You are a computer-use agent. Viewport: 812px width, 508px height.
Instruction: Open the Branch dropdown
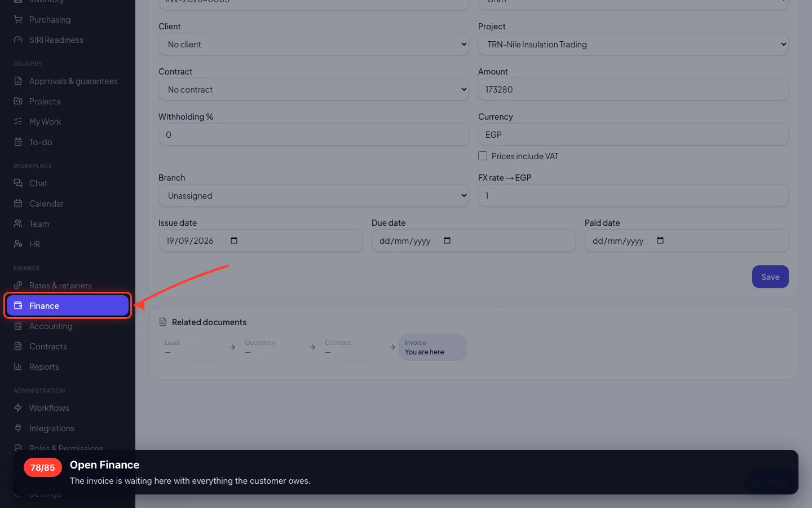(314, 195)
